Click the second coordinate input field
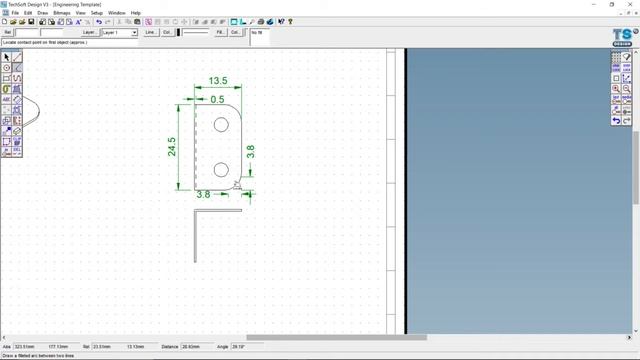The height and width of the screenshot is (360, 640). [x=52, y=32]
